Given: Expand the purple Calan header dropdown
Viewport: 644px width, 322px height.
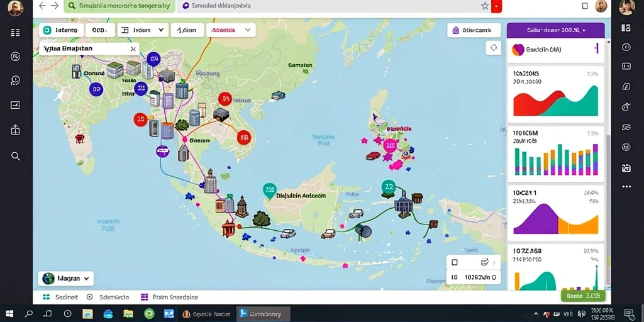Looking at the screenshot, I should tap(555, 30).
